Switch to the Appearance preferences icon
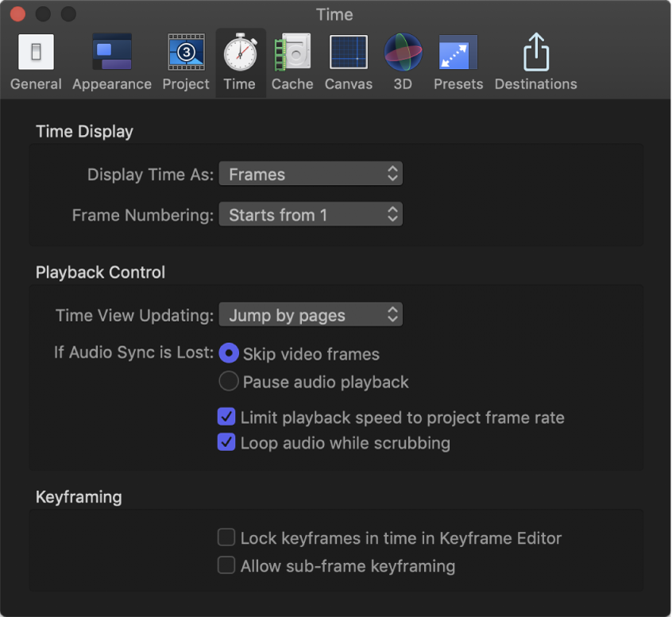Screen dimensions: 672x617 tap(111, 60)
